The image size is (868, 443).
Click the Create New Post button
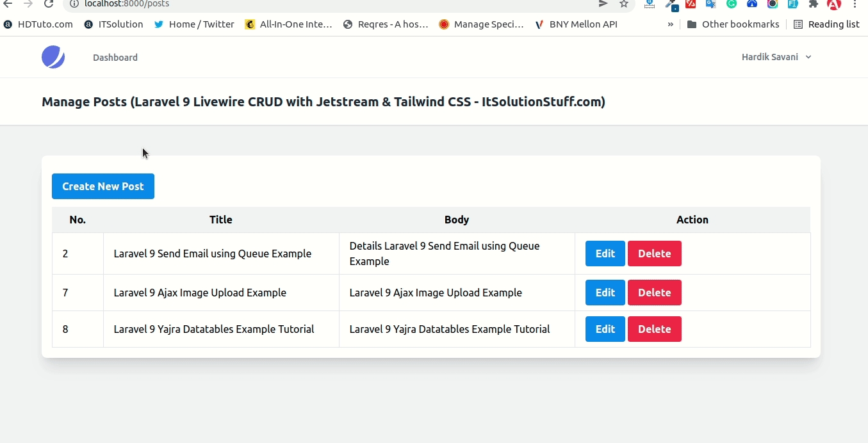(103, 186)
